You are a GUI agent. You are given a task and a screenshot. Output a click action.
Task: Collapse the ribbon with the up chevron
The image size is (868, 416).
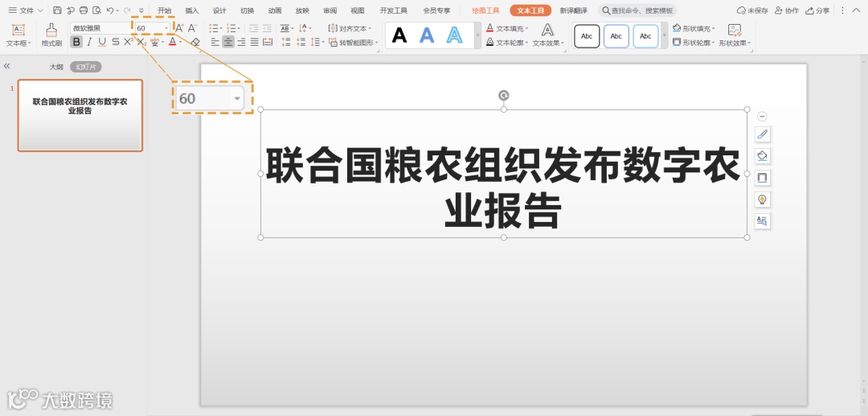pos(857,10)
